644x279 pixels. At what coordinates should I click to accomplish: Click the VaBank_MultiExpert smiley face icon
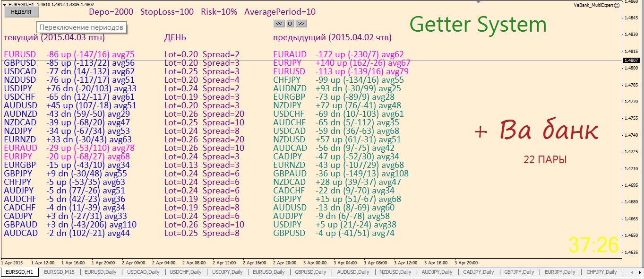click(617, 5)
